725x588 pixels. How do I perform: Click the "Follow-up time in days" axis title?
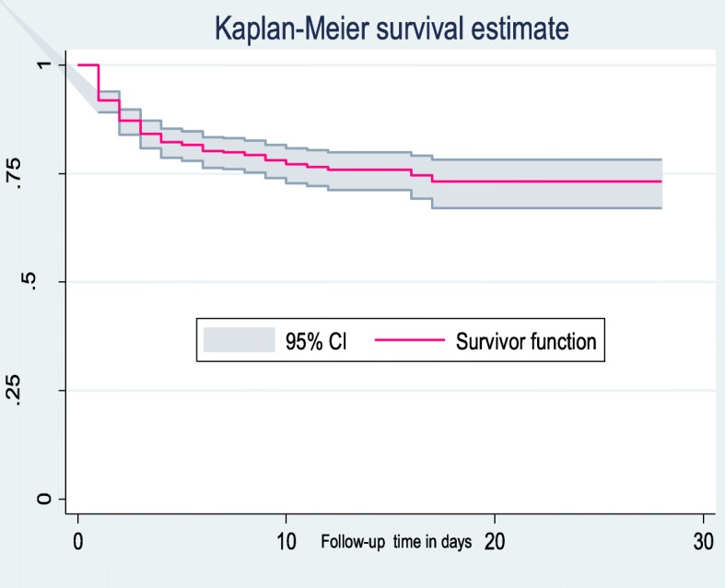(396, 542)
